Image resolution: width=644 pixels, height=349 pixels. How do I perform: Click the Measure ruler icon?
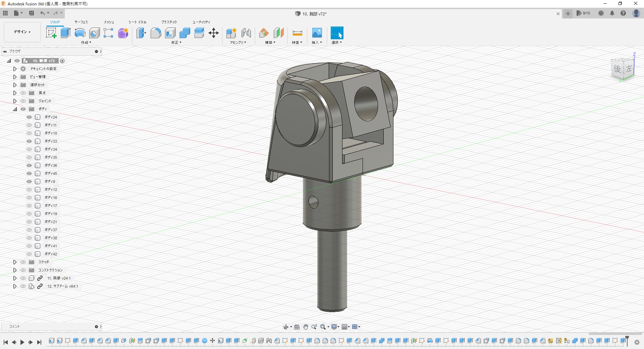tap(297, 33)
